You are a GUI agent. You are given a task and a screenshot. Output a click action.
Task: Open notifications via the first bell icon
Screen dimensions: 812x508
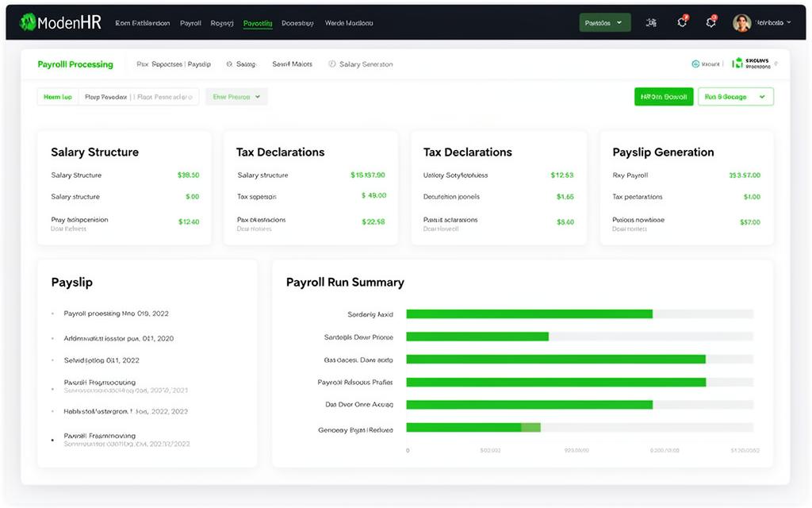pos(682,23)
